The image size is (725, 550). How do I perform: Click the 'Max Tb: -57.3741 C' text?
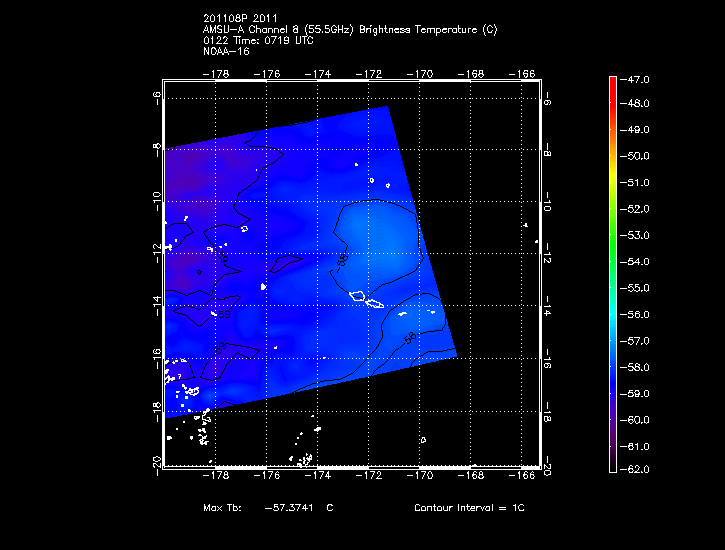[x=268, y=508]
